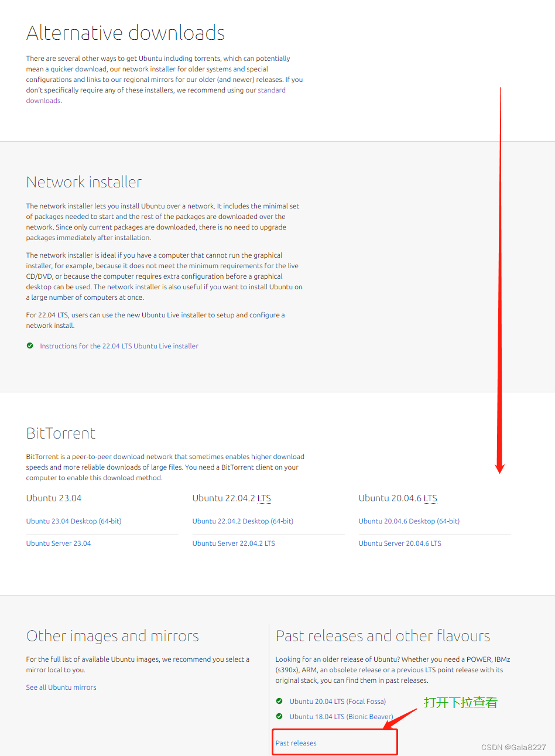The height and width of the screenshot is (756, 555).
Task: Open See all Ubuntu mirrors link
Action: point(61,687)
